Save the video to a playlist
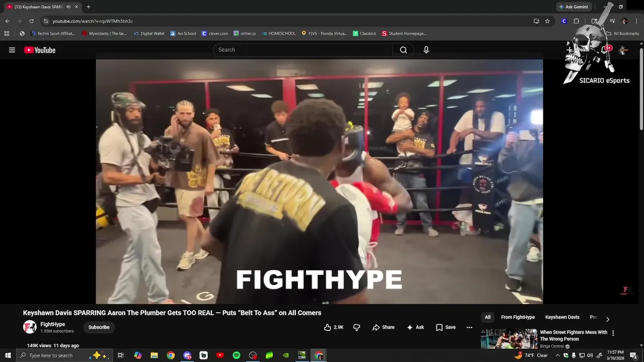 click(x=446, y=327)
